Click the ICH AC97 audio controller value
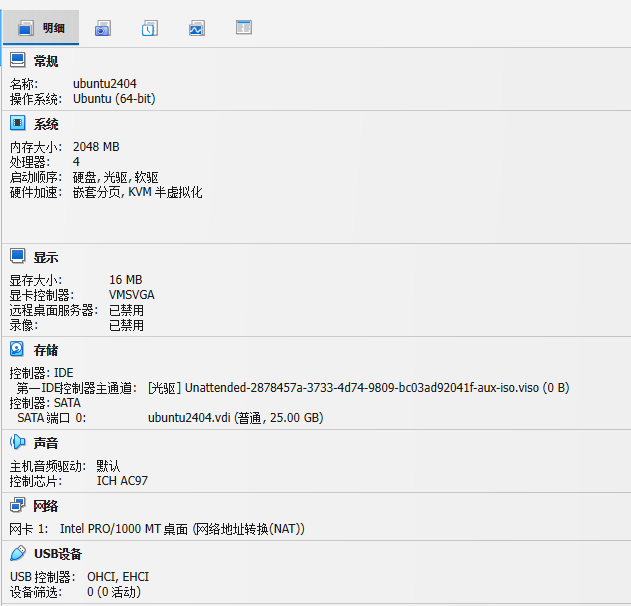The width and height of the screenshot is (631, 606). click(122, 481)
